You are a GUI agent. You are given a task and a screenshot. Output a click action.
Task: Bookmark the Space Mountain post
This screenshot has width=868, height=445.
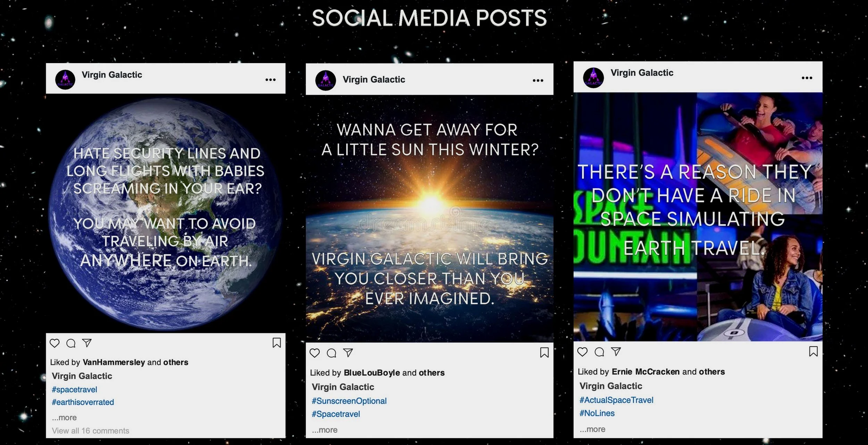[x=813, y=351]
